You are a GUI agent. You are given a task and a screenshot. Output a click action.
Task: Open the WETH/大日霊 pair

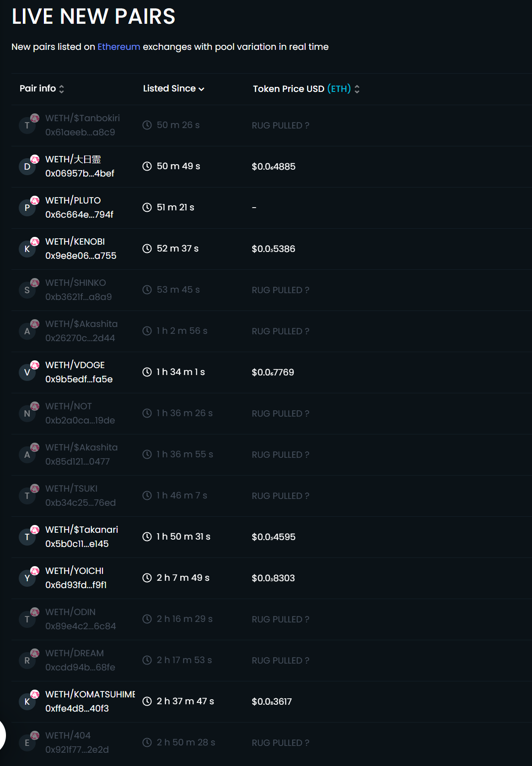(73, 159)
